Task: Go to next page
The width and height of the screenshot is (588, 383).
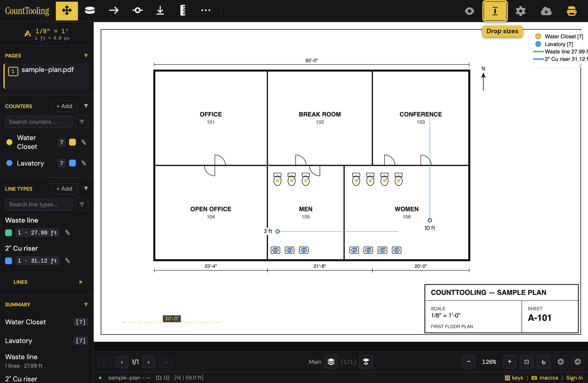Action: (148, 362)
